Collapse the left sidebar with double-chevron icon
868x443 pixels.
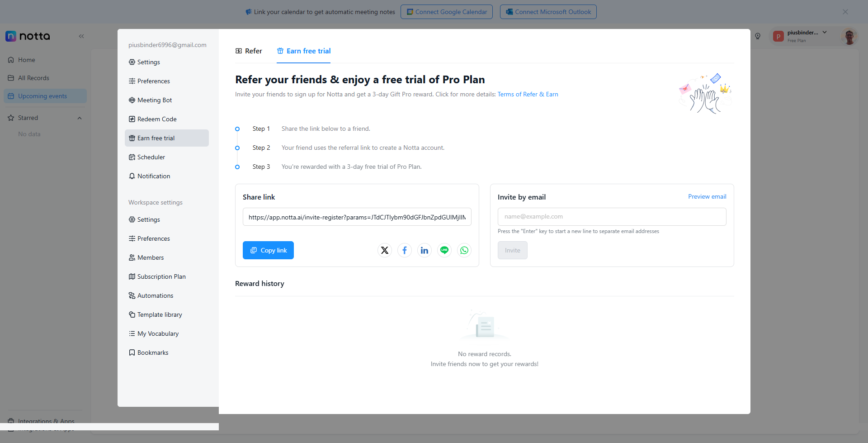tap(81, 36)
